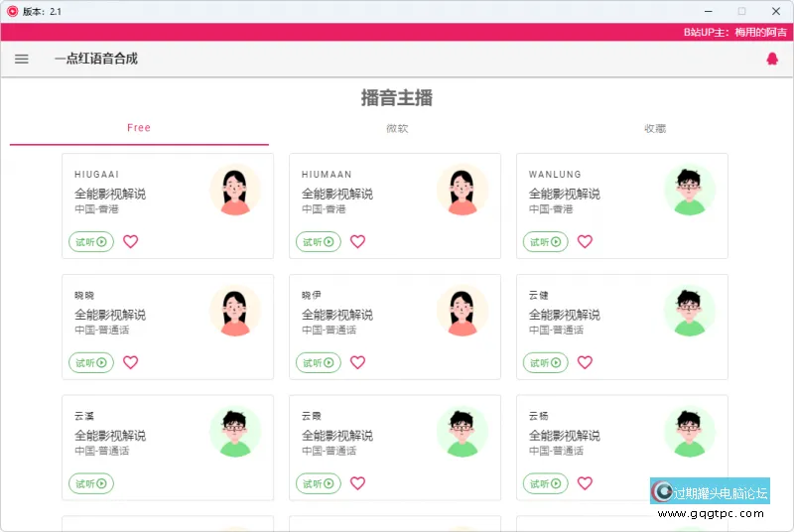Open the hamburger menu
The width and height of the screenshot is (794, 532).
(x=22, y=59)
